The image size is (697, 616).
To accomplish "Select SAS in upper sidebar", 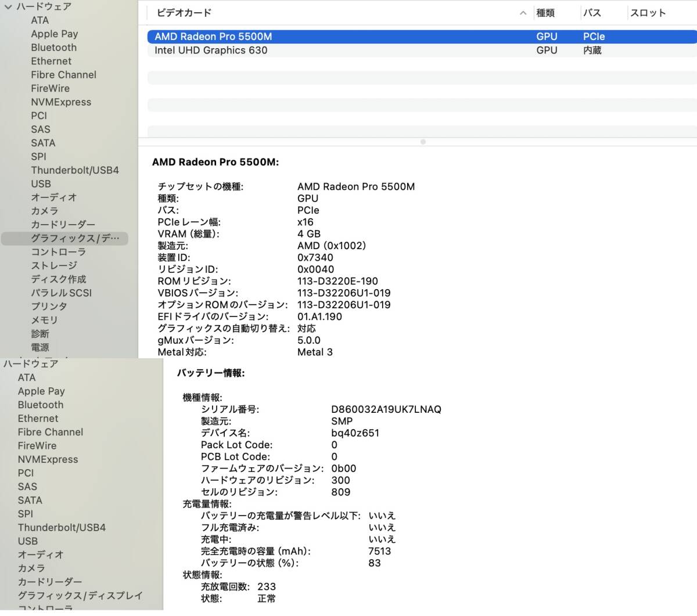I will pyautogui.click(x=41, y=129).
